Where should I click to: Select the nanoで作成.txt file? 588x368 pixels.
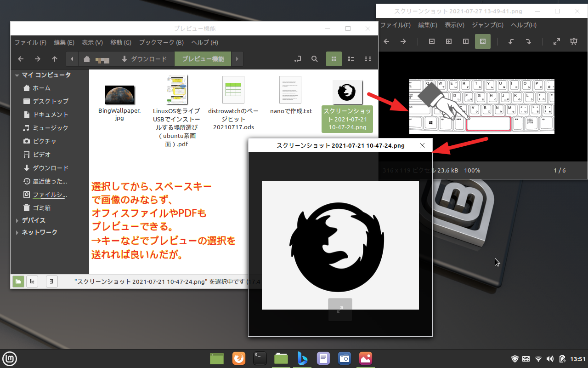click(290, 95)
